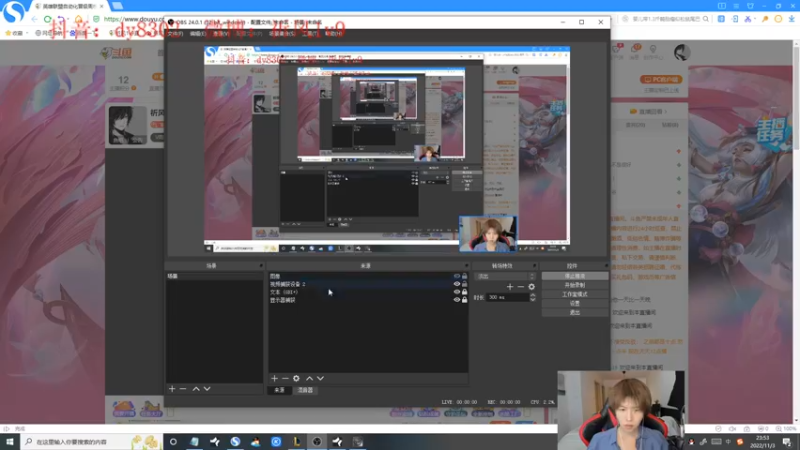Move the selected source up
Image resolution: width=800 pixels, height=450 pixels.
click(x=309, y=379)
